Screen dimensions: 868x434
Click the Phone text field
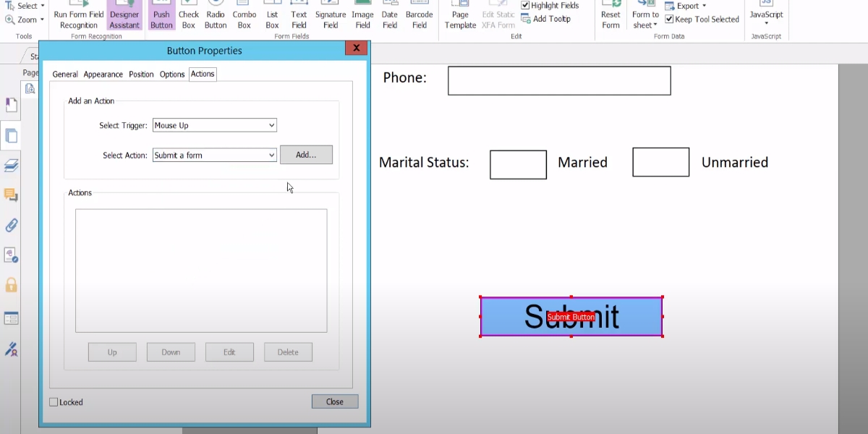559,80
